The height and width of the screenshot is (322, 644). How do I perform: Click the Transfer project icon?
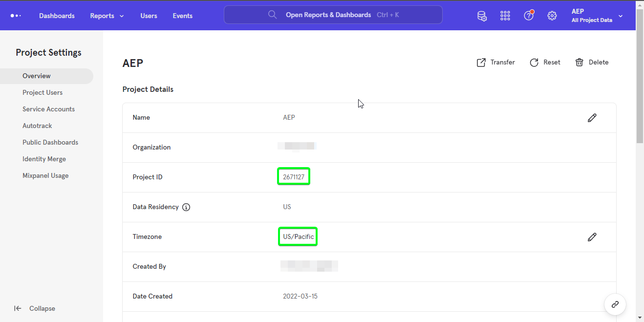tap(481, 63)
